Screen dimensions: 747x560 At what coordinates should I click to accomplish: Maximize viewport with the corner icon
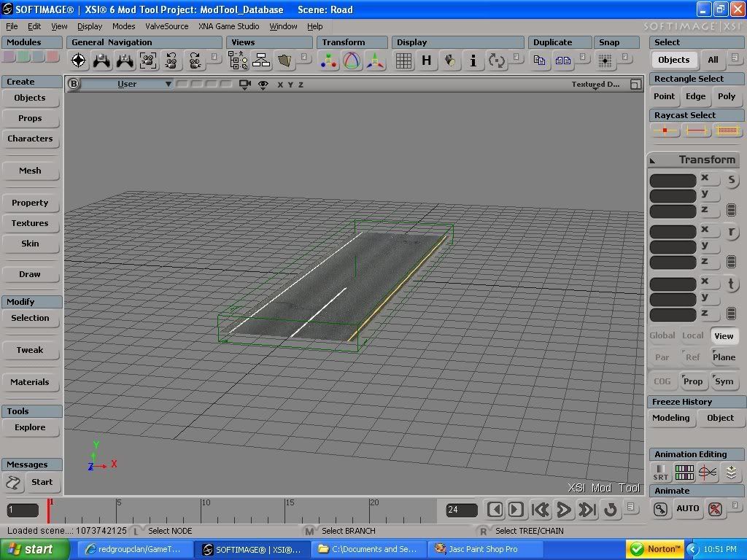pos(635,85)
